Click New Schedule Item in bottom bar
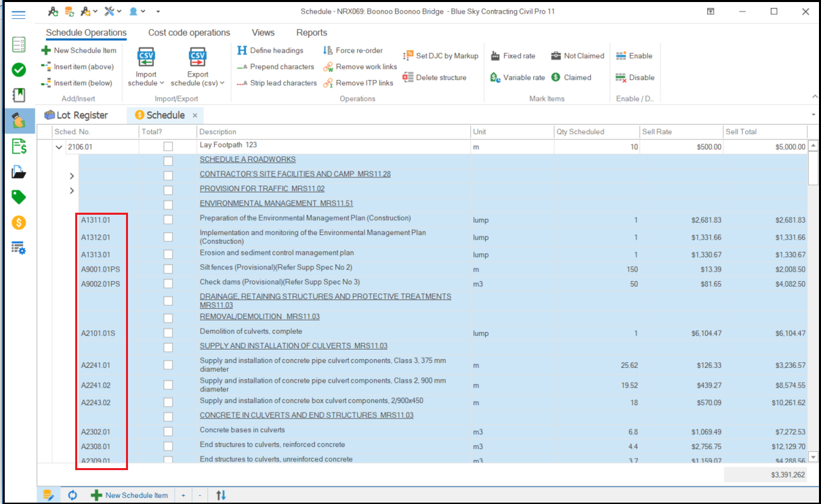 pos(129,495)
